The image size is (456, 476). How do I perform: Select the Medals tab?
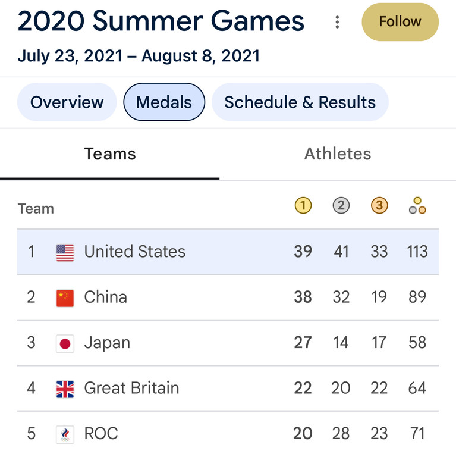(x=164, y=102)
